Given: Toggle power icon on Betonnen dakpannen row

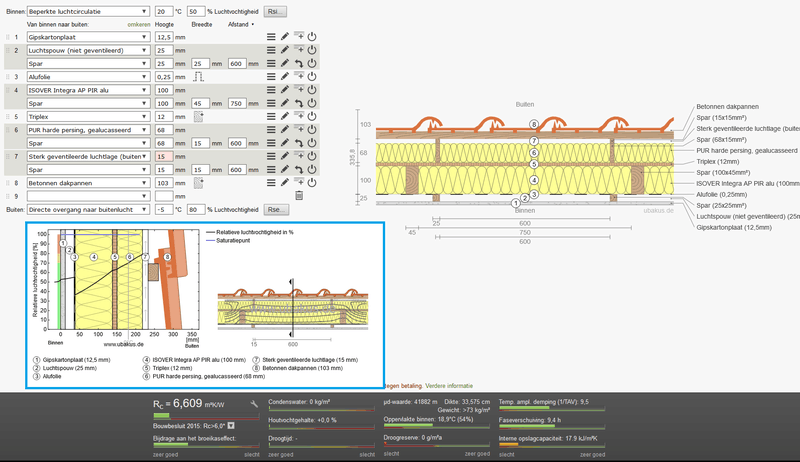Looking at the screenshot, I should (311, 184).
